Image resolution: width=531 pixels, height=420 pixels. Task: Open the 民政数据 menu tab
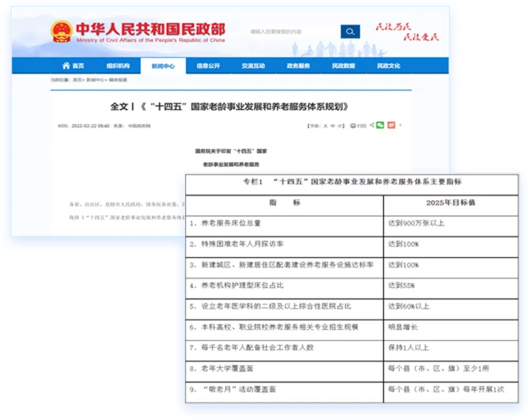pyautogui.click(x=343, y=66)
